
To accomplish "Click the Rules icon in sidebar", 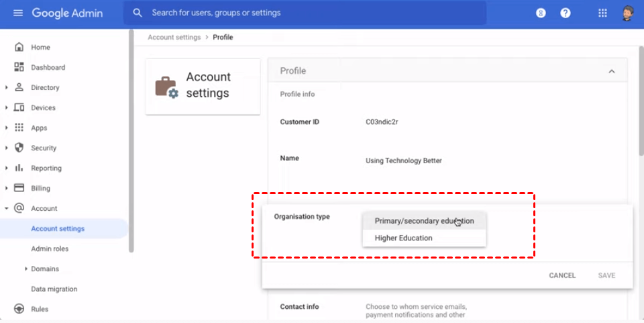I will pos(19,309).
